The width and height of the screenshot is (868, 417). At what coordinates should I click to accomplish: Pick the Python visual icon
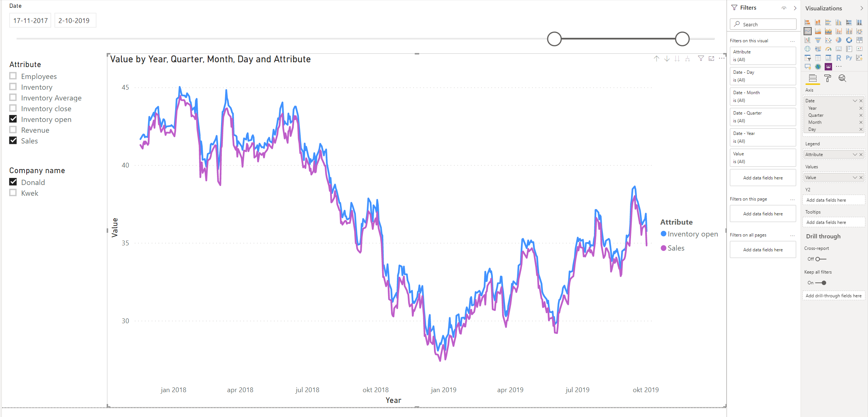[849, 58]
